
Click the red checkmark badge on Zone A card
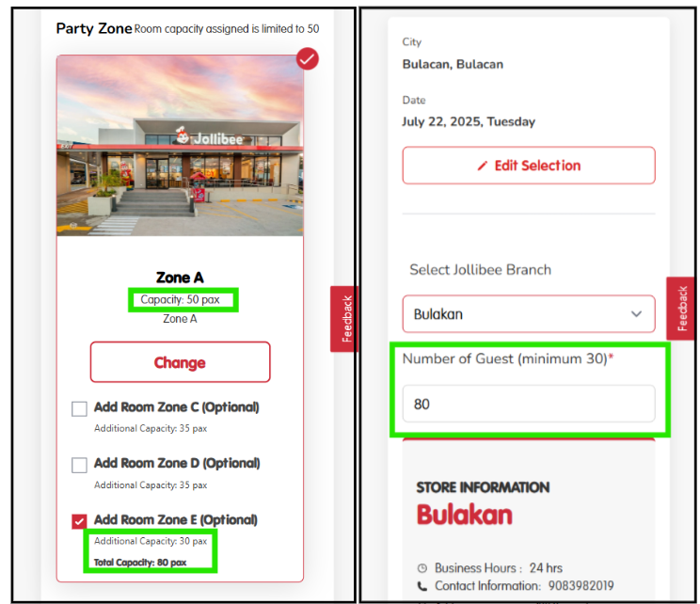click(308, 59)
